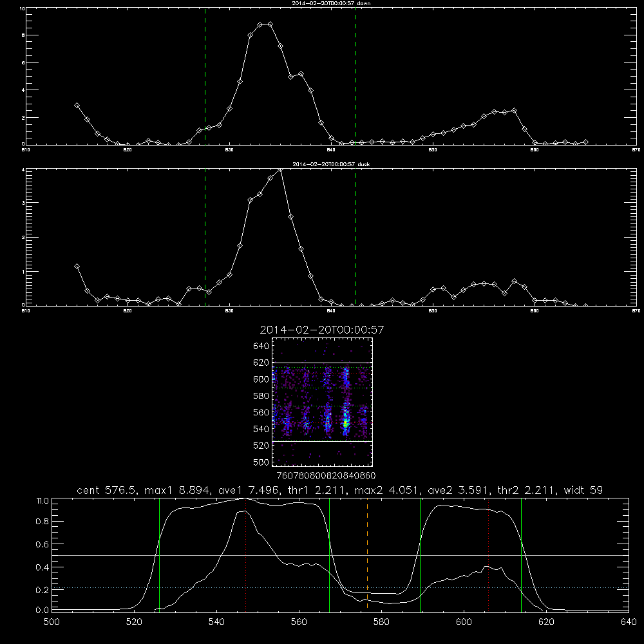
Task: Click y-axis label '520' beside spectral image
Action: click(261, 446)
